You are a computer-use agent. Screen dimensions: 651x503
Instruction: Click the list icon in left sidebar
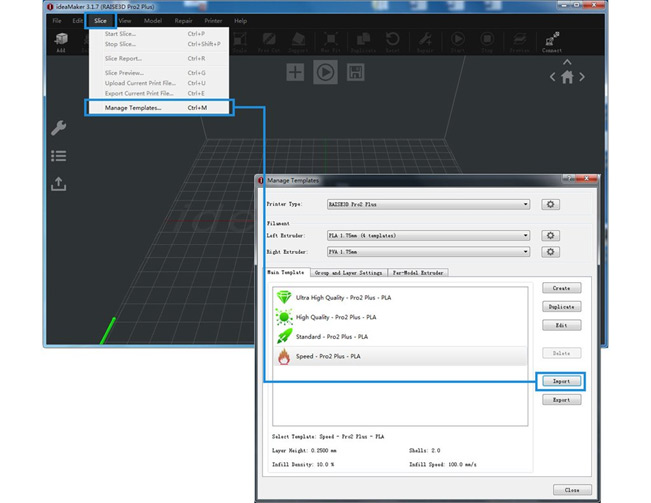[x=59, y=156]
